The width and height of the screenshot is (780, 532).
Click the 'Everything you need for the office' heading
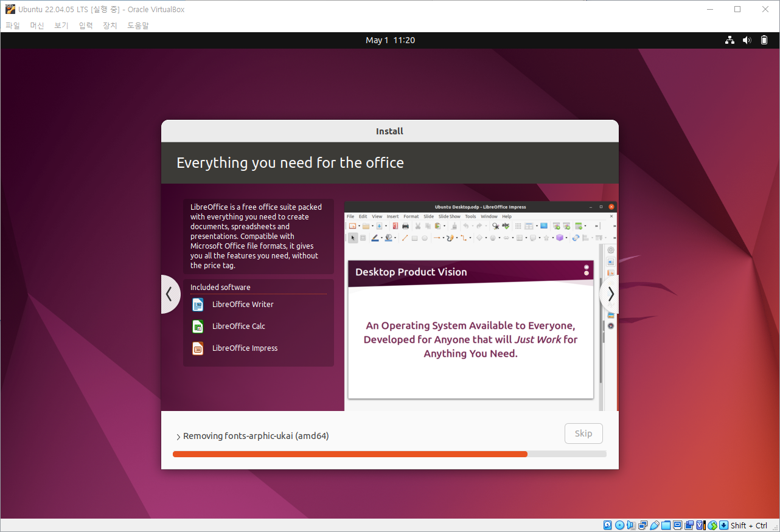click(x=290, y=163)
